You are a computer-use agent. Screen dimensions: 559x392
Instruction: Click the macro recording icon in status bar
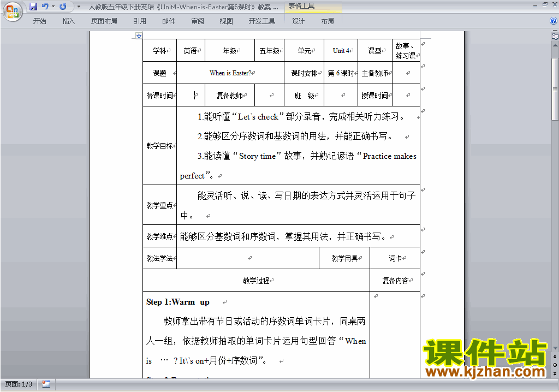46,384
